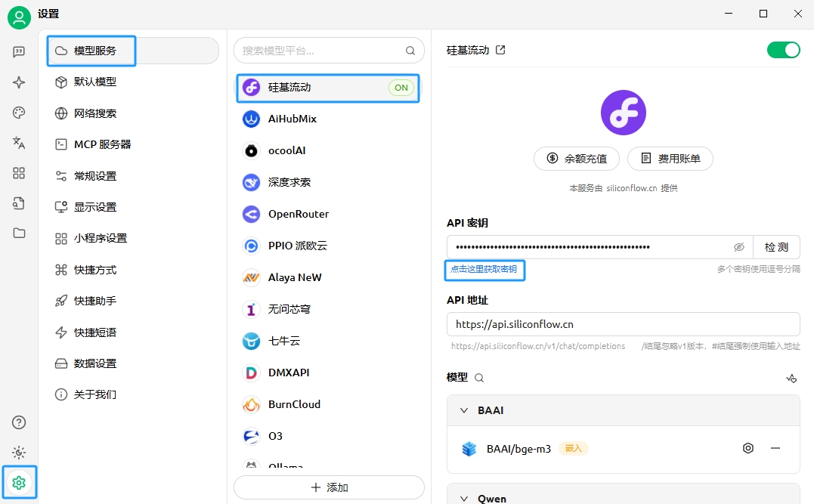The height and width of the screenshot is (504, 814).
Task: Select the BurnCloud provider
Action: pos(329,404)
